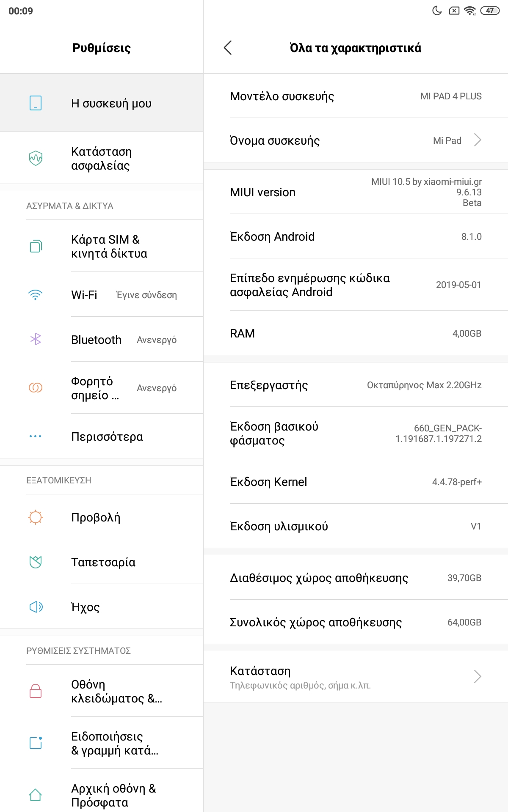Click the SIM card icon
508x812 pixels.
(36, 246)
